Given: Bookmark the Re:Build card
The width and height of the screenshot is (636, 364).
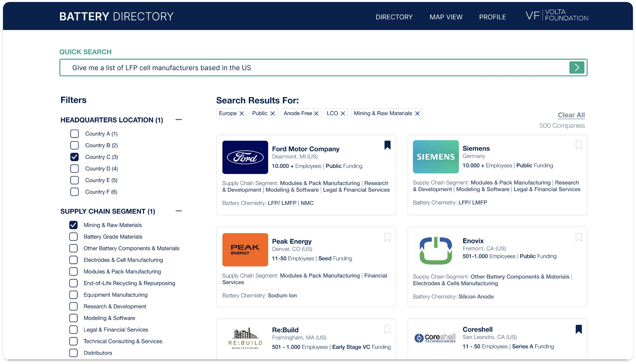Looking at the screenshot, I should click(387, 329).
